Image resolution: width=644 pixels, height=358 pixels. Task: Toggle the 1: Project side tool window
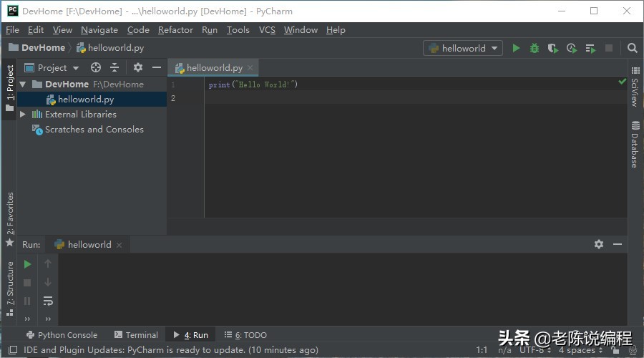[10, 82]
